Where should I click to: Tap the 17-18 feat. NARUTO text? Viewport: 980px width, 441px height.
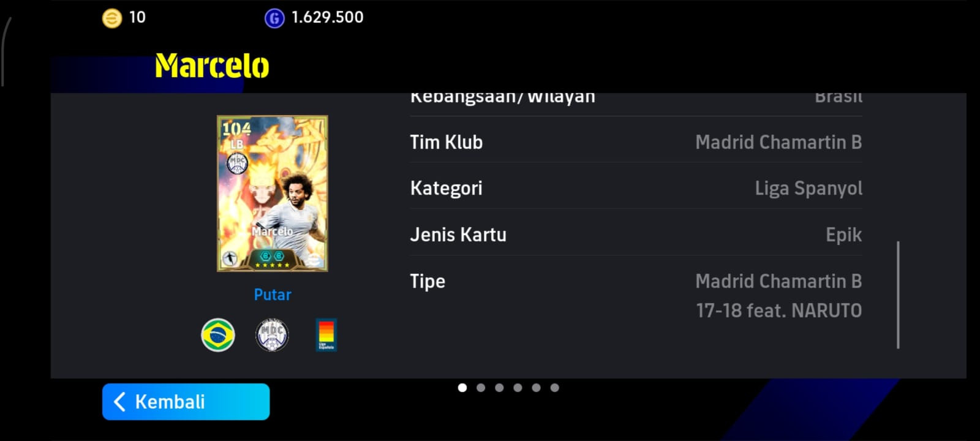(x=778, y=311)
